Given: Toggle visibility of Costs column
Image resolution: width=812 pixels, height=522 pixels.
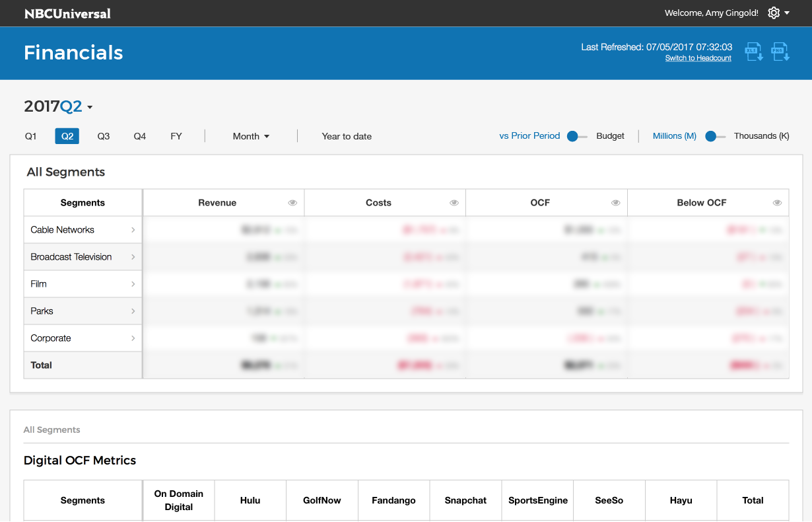Looking at the screenshot, I should 454,203.
